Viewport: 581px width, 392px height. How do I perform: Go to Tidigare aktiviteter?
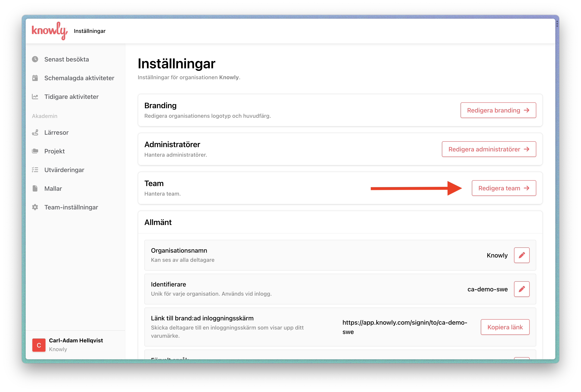coord(71,97)
